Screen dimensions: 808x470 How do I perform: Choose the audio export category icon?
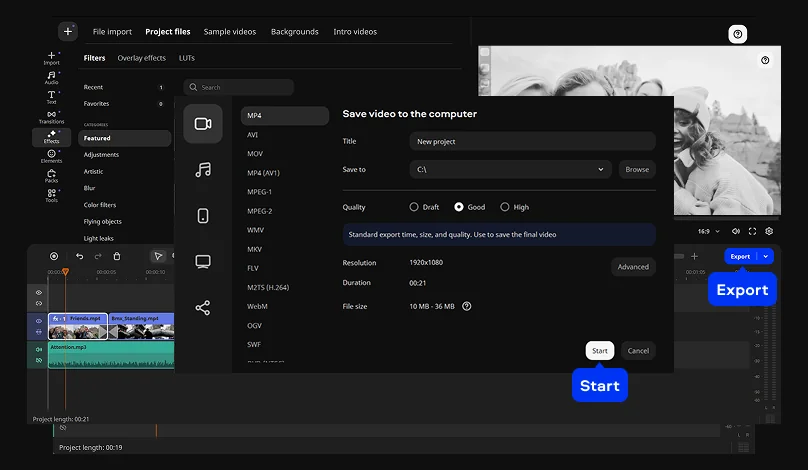point(203,170)
